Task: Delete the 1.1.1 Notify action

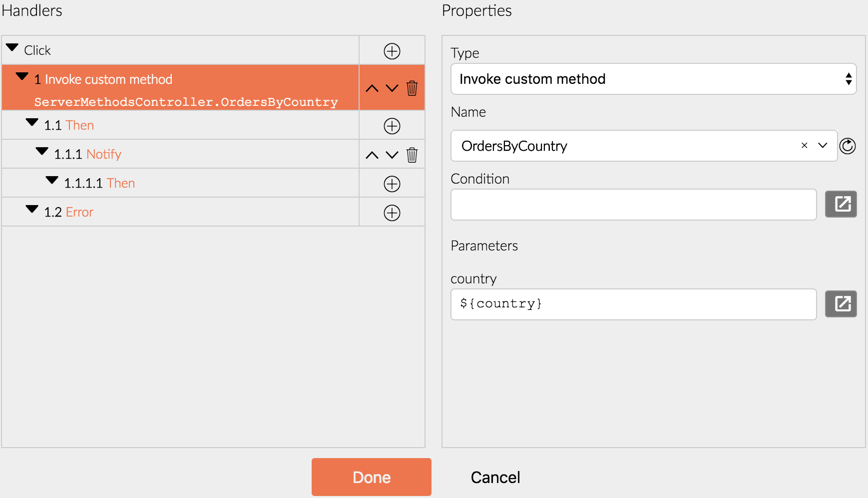Action: [412, 155]
